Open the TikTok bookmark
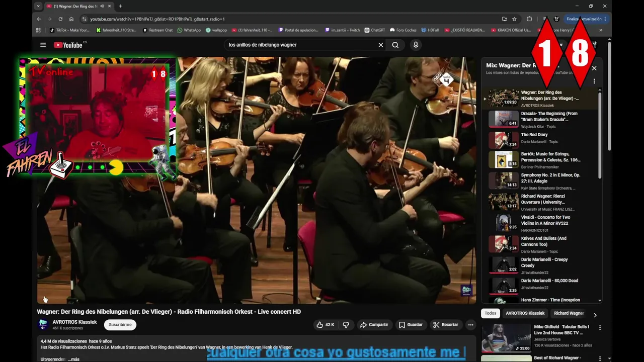The image size is (644, 362). coord(69,30)
